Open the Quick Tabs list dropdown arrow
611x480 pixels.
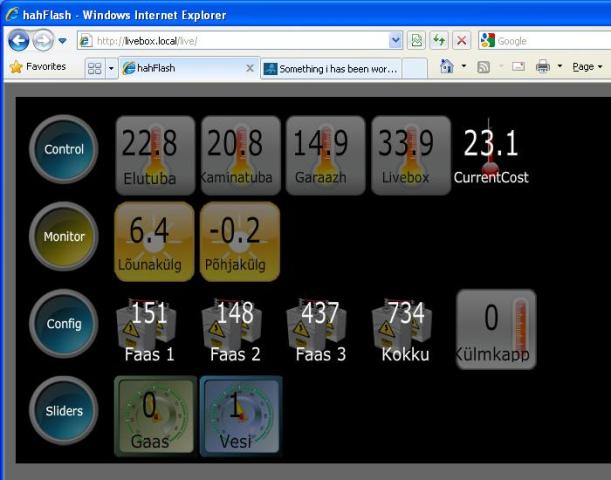pyautogui.click(x=111, y=69)
